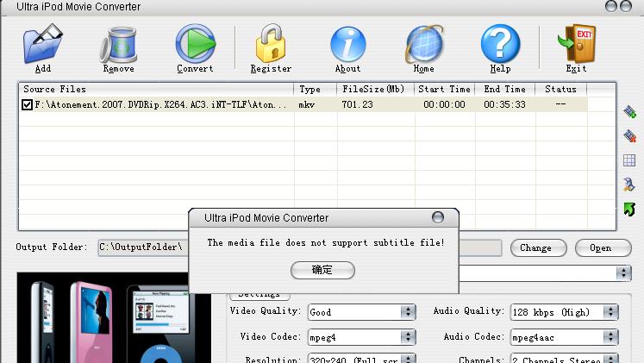644x363 pixels.
Task: Open the Channels dropdown showing 2 Channels Stereo
Action: [565, 360]
